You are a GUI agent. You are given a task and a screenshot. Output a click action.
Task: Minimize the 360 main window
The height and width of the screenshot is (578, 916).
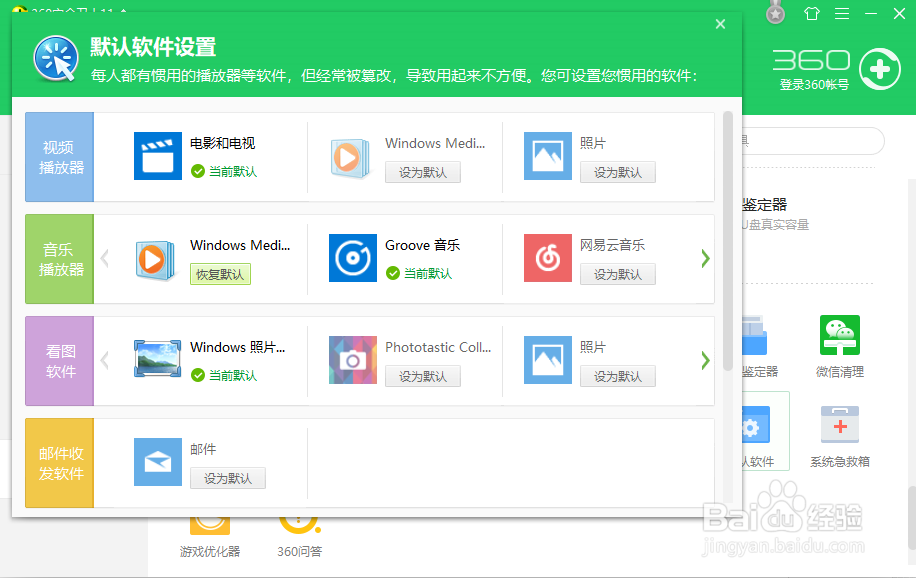click(871, 13)
